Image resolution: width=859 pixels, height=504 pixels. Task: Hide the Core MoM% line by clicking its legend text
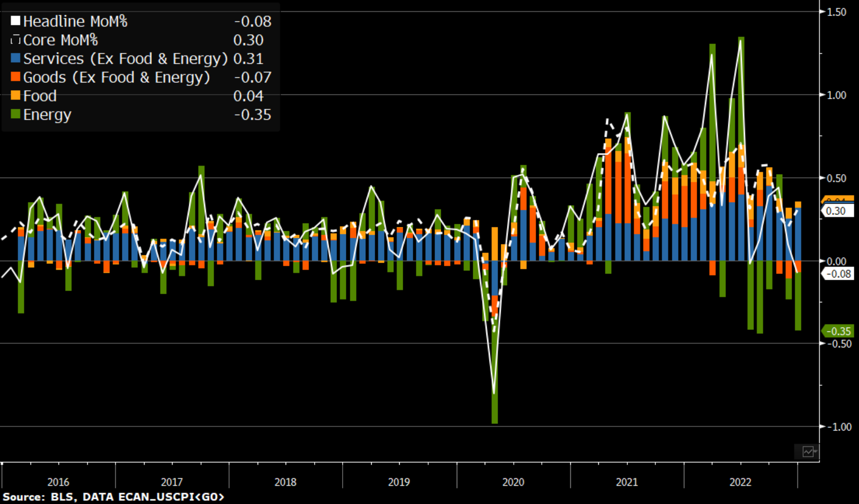(x=62, y=38)
